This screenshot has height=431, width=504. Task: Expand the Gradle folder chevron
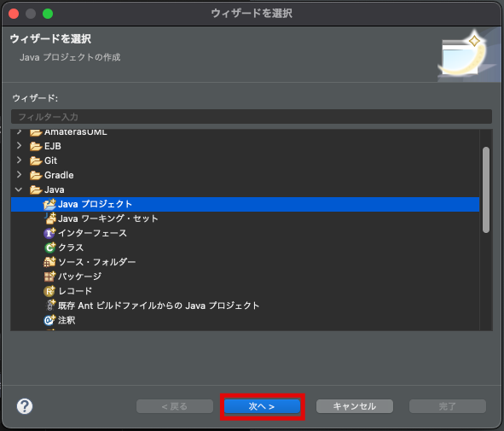(x=19, y=175)
